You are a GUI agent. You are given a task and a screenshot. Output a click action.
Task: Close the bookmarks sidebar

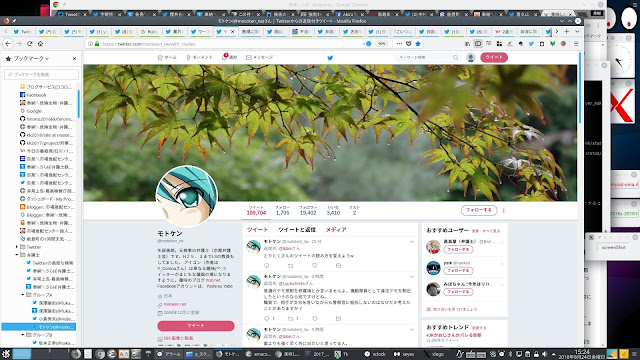[74, 58]
